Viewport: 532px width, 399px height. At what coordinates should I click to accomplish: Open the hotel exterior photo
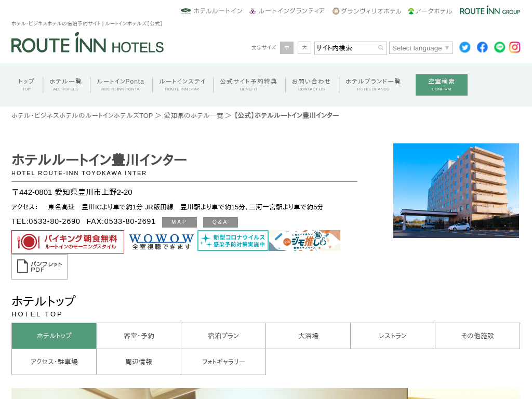click(456, 190)
